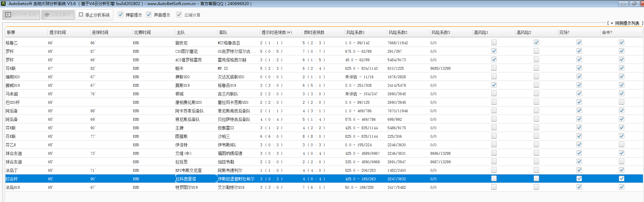Click the 风险系数1 column header
The image size is (644, 202).
tap(355, 33)
